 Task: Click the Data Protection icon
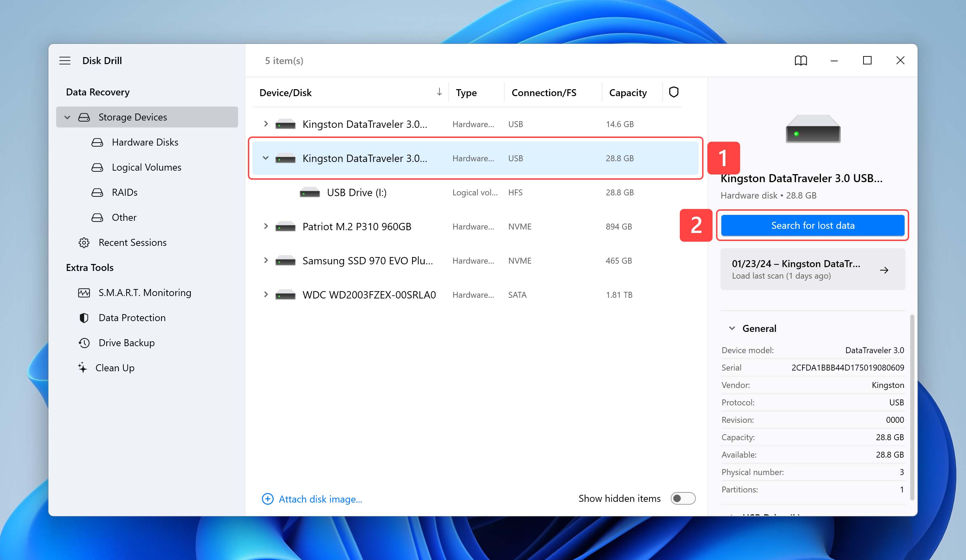pos(83,317)
